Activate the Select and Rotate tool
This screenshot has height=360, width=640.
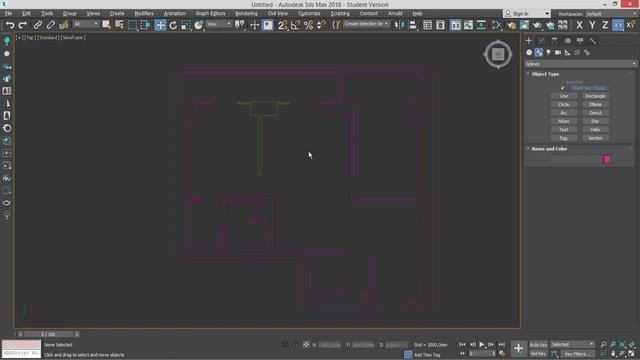pos(173,25)
